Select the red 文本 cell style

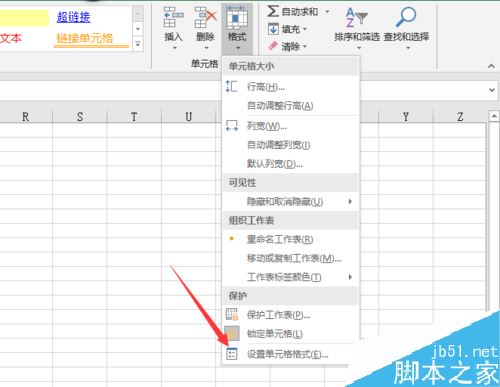(11, 38)
